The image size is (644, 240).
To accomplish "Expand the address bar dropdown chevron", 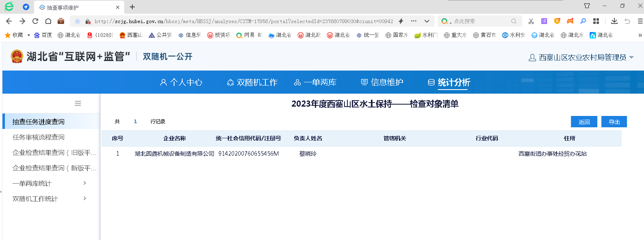I will point(427,21).
